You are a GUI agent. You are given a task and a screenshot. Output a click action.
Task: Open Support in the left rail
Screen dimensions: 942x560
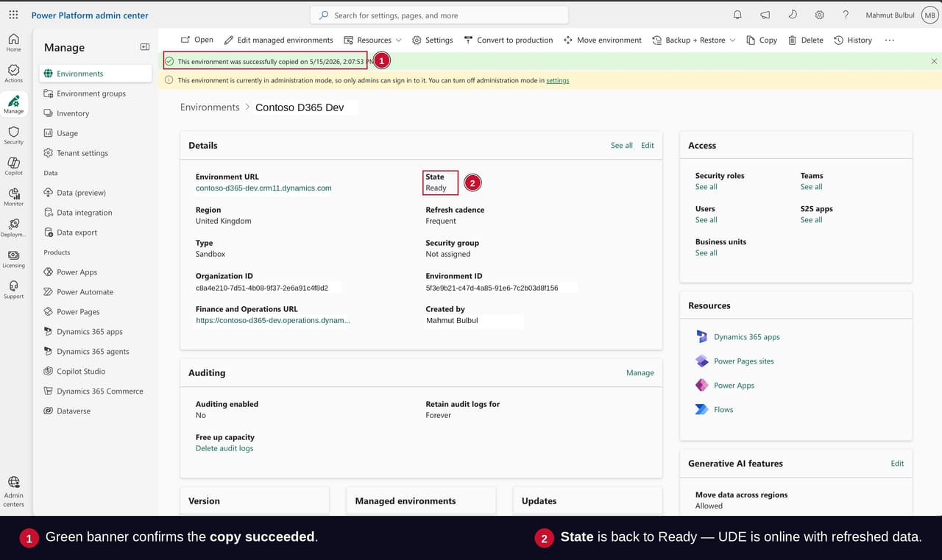tap(13, 290)
